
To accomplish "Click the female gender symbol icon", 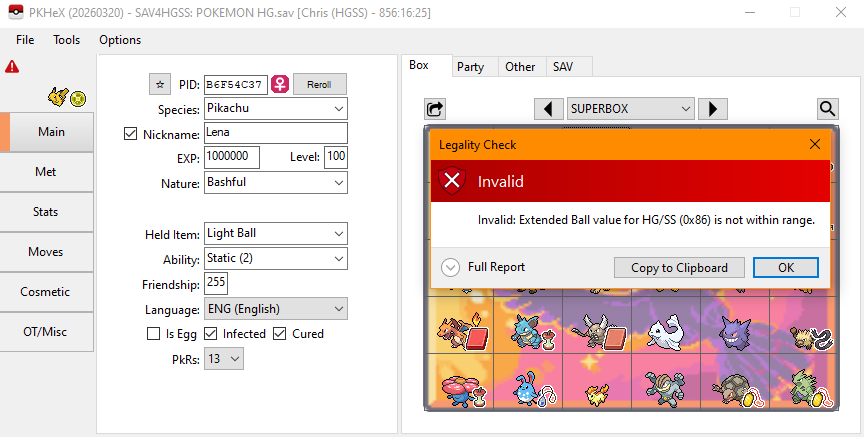I will [280, 84].
